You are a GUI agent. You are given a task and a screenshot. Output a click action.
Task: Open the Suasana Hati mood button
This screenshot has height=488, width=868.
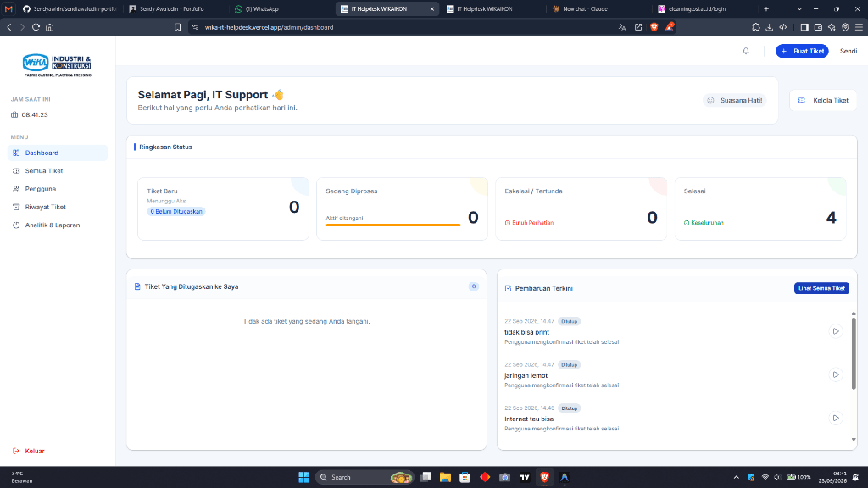click(x=735, y=100)
